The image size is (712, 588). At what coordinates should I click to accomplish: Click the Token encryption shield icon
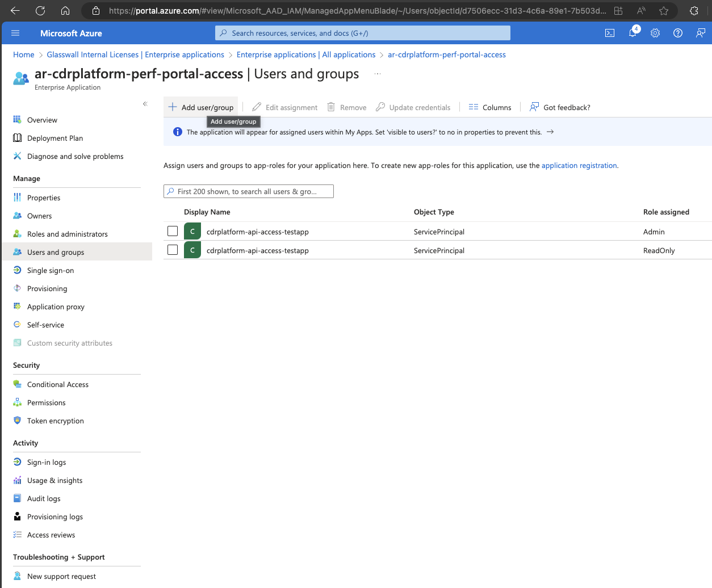coord(17,421)
